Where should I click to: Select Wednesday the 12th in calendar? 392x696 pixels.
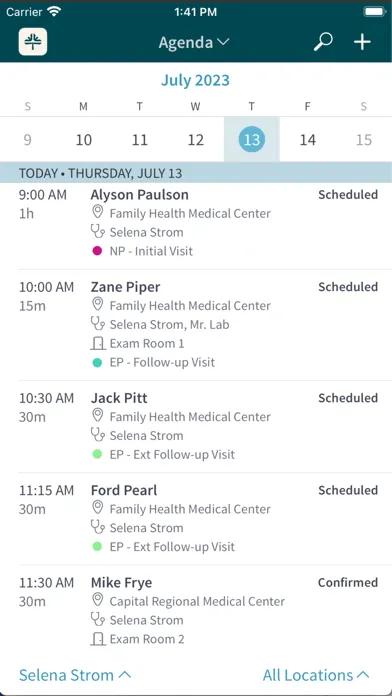coord(195,140)
